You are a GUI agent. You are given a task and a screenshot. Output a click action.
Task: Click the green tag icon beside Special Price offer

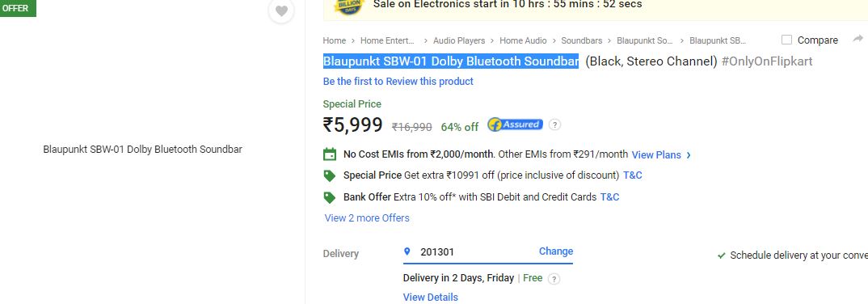pyautogui.click(x=330, y=176)
